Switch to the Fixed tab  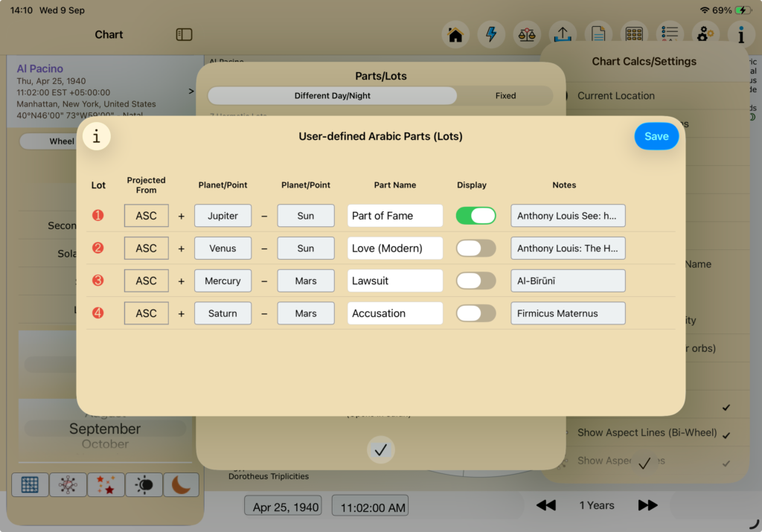(505, 96)
